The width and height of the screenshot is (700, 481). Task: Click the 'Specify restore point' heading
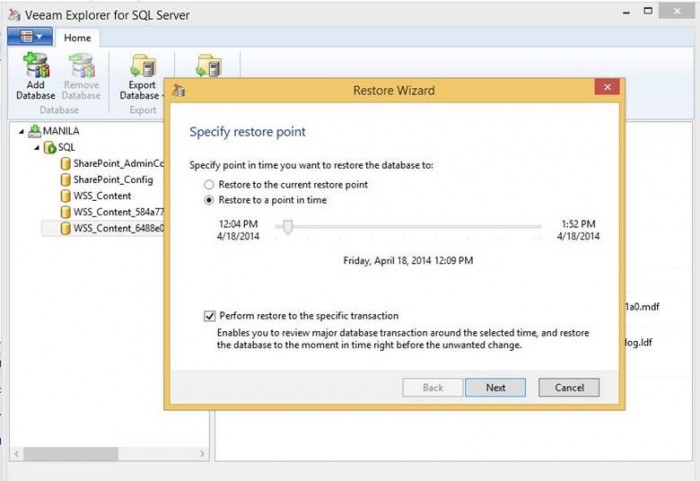click(x=247, y=132)
